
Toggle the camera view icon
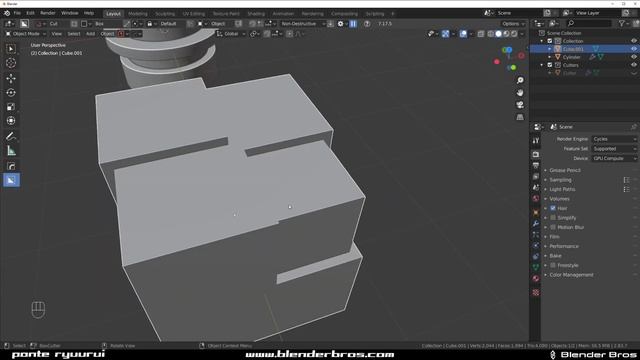pyautogui.click(x=520, y=105)
